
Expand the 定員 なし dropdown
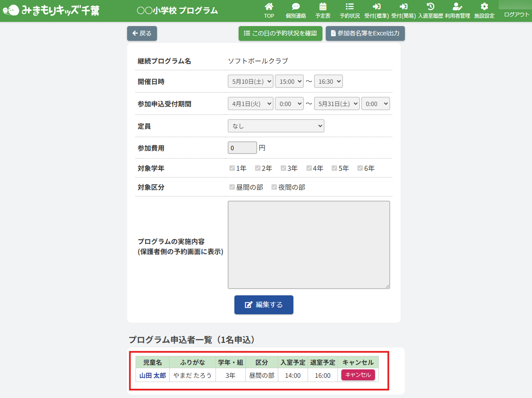[276, 126]
